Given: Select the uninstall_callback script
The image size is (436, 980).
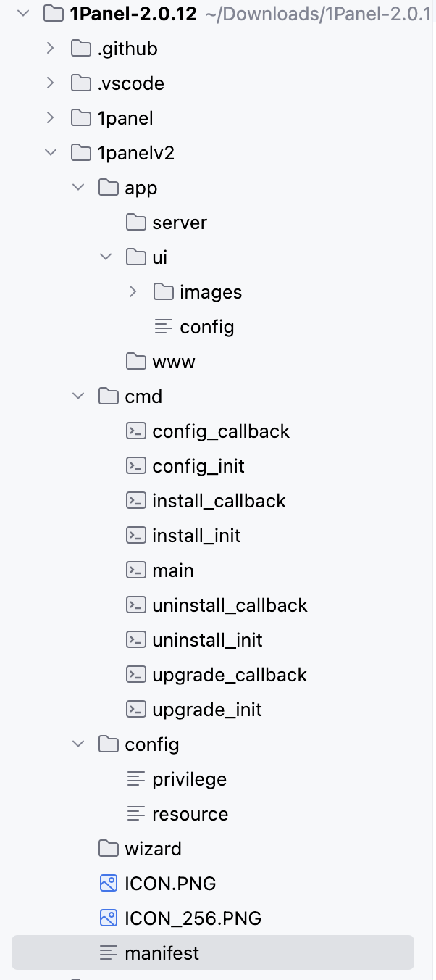Looking at the screenshot, I should coord(230,605).
